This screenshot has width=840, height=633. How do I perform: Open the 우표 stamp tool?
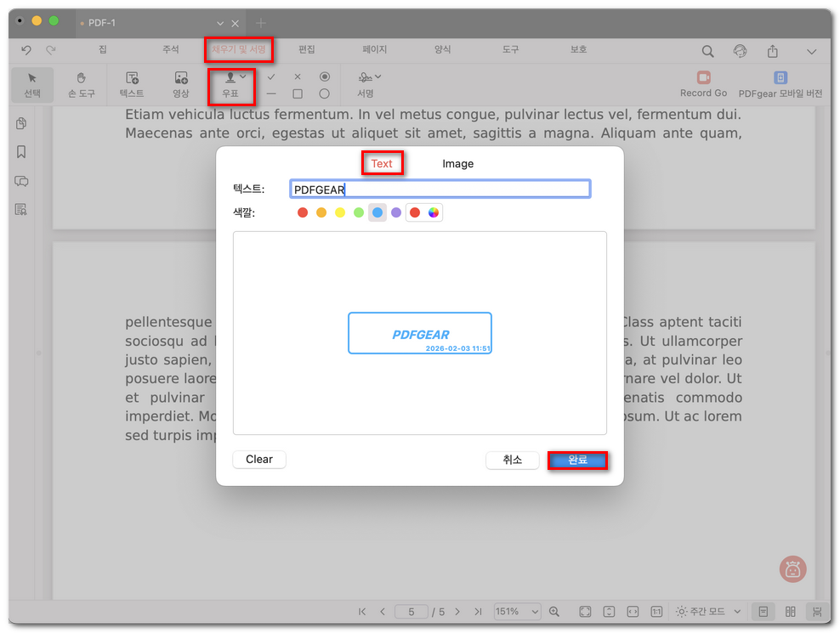click(x=230, y=85)
